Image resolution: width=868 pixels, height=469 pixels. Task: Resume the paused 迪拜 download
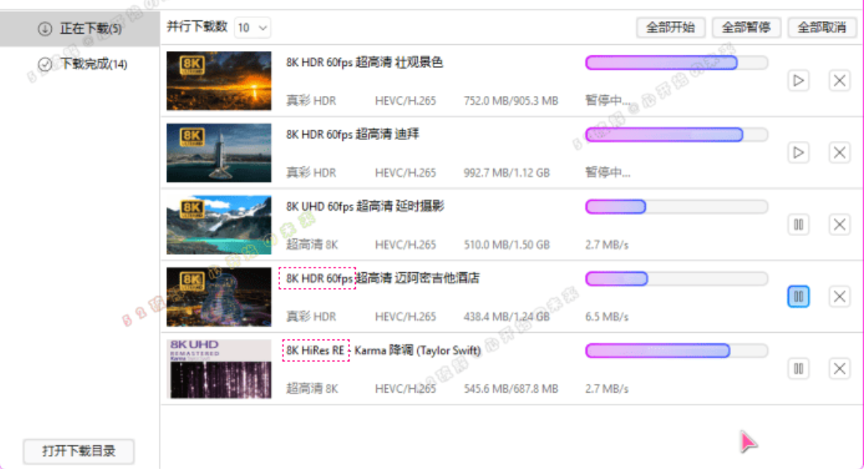[798, 152]
